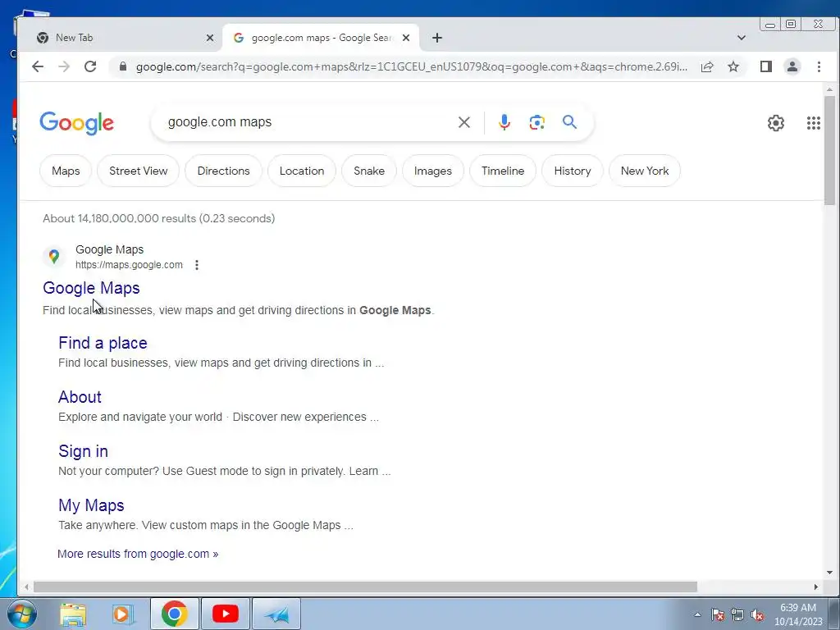The width and height of the screenshot is (840, 630).
Task: Open YouTube from the taskbar
Action: click(225, 614)
